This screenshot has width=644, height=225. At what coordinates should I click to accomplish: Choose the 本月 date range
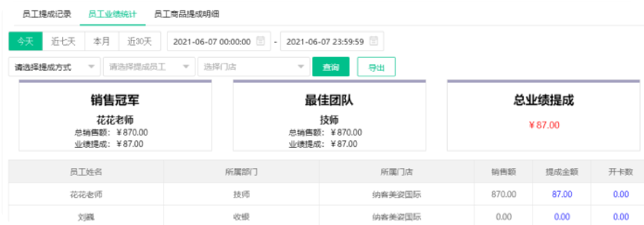pos(102,41)
